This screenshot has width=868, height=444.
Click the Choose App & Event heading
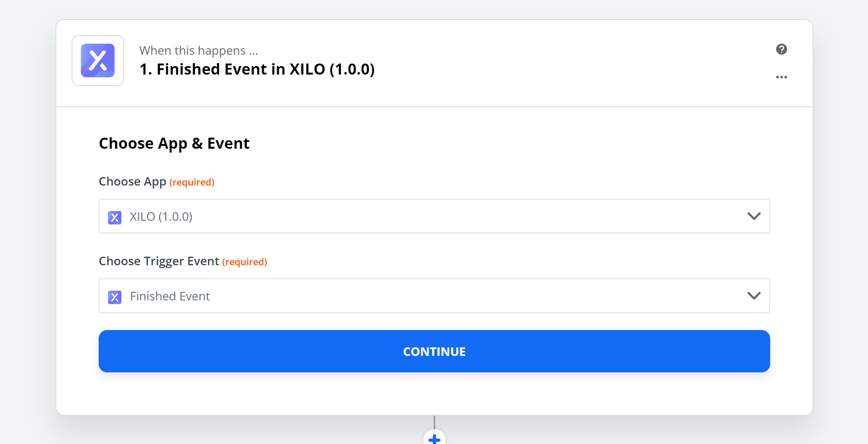(174, 143)
